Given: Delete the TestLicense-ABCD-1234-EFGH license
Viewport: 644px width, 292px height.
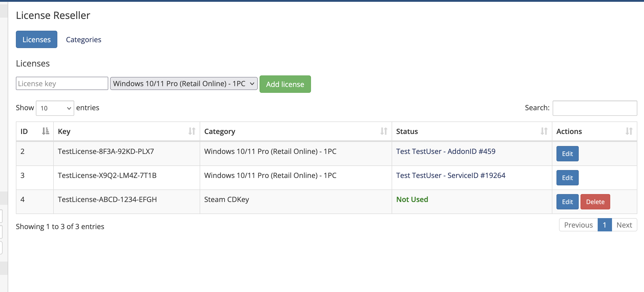Looking at the screenshot, I should click(595, 202).
